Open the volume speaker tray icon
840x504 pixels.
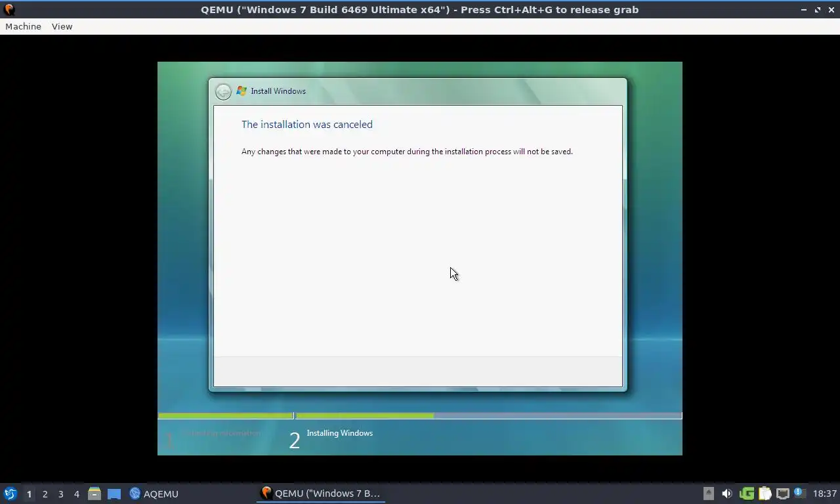click(727, 493)
